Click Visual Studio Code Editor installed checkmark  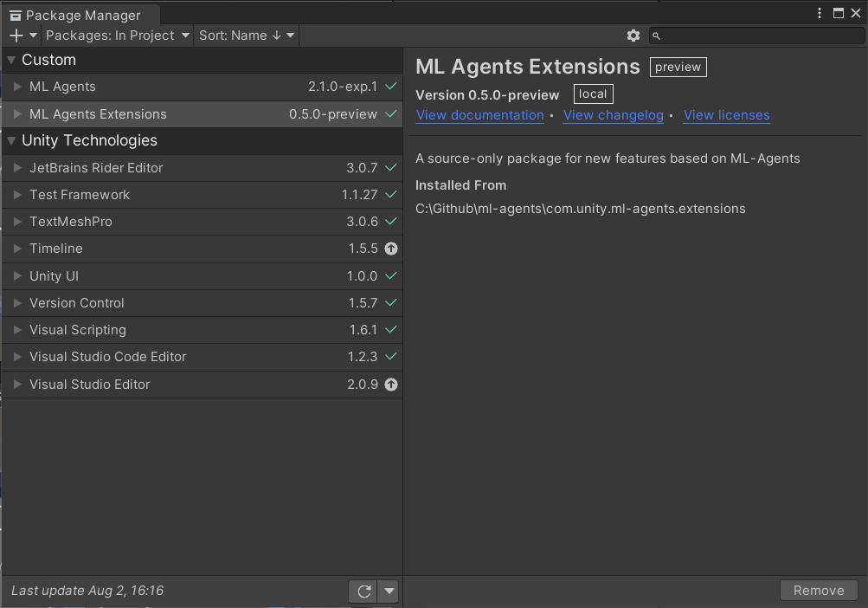(391, 357)
